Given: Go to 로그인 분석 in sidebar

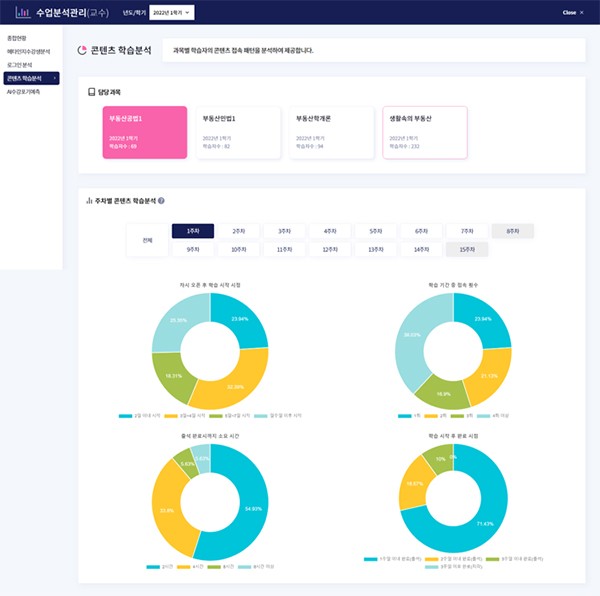Looking at the screenshot, I should pos(18,64).
